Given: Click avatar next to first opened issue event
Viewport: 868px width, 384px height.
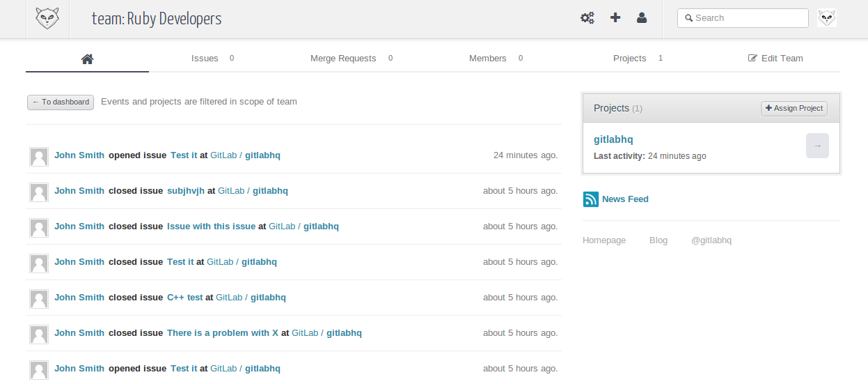Looking at the screenshot, I should tap(39, 156).
